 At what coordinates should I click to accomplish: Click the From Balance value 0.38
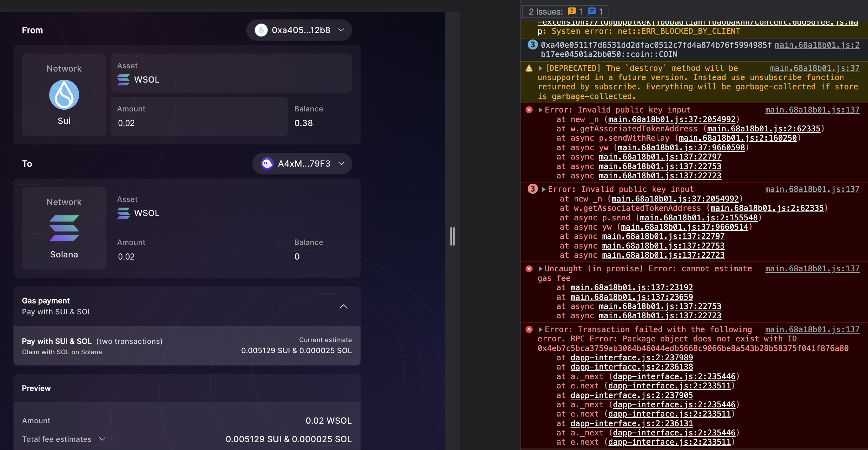(x=303, y=123)
